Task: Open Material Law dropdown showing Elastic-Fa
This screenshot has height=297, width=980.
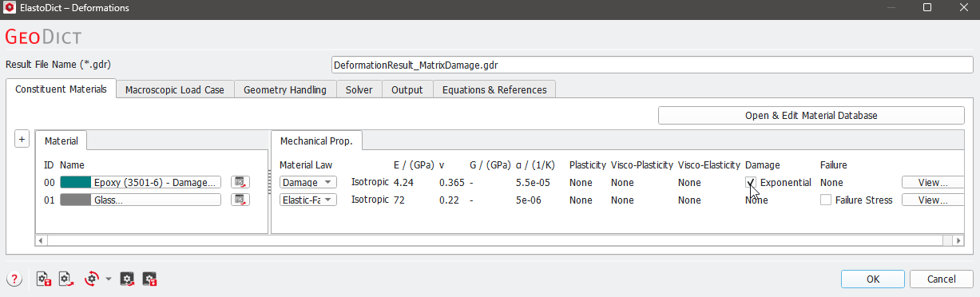Action: (307, 200)
